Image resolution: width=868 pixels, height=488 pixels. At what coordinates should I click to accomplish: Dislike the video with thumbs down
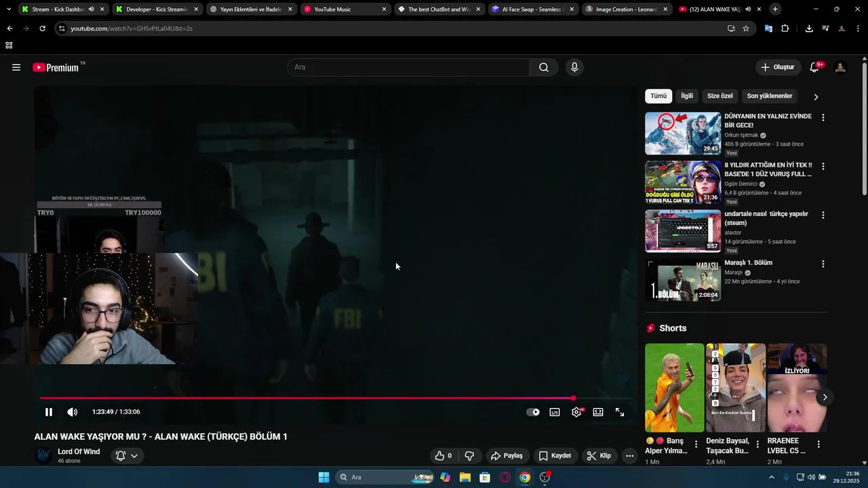tap(469, 455)
